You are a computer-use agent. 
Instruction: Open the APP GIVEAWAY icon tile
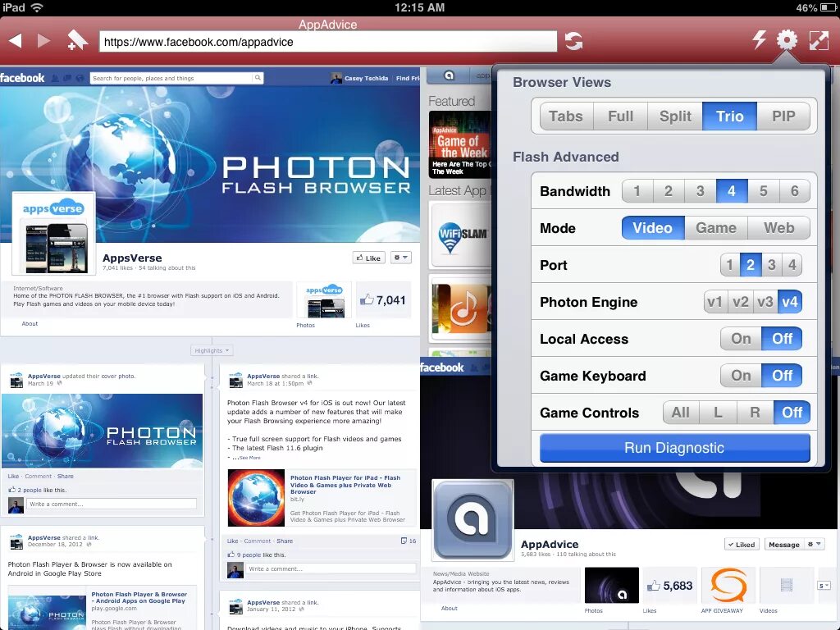728,586
